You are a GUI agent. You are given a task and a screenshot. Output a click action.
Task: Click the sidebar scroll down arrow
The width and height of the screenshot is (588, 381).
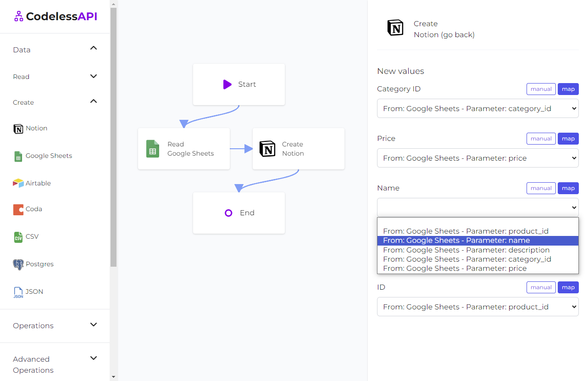tap(114, 377)
